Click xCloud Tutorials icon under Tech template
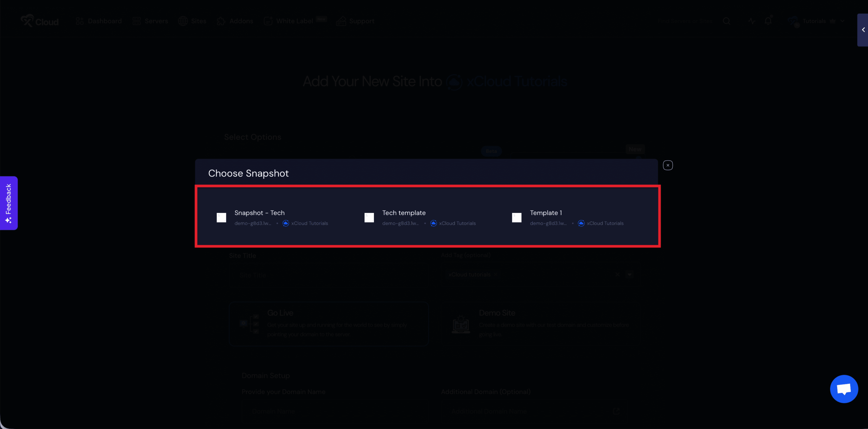Viewport: 868px width, 429px height. click(433, 223)
